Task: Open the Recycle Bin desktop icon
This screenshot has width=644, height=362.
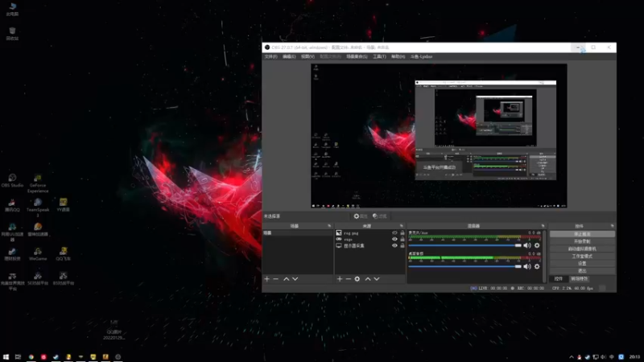Action: (12, 34)
